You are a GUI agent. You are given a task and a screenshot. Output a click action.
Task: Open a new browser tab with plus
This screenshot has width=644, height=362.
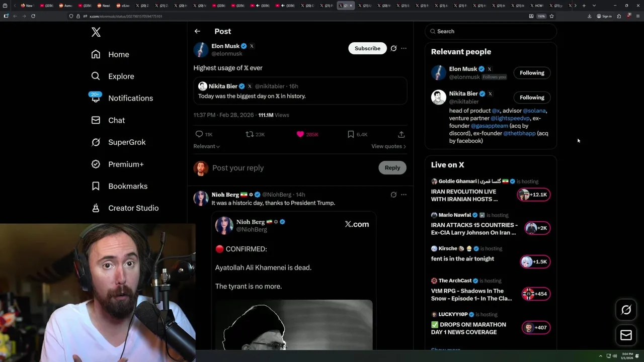[584, 6]
